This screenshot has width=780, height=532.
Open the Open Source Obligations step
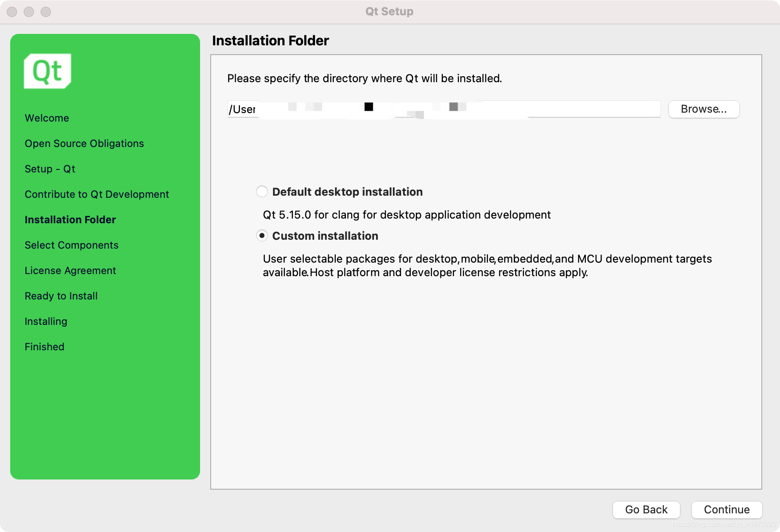(x=84, y=143)
